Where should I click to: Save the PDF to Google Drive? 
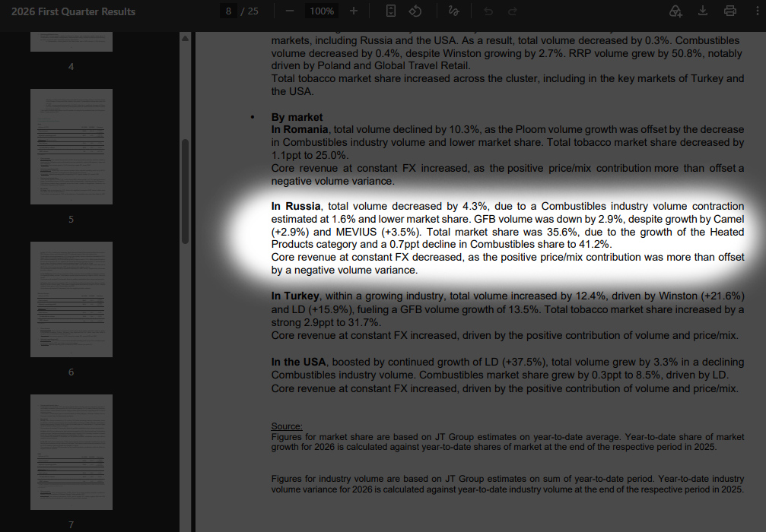click(675, 11)
